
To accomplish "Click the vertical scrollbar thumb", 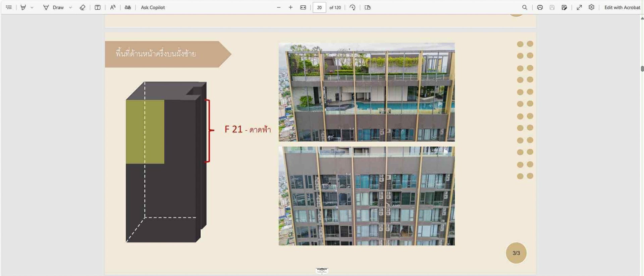I will (x=642, y=69).
